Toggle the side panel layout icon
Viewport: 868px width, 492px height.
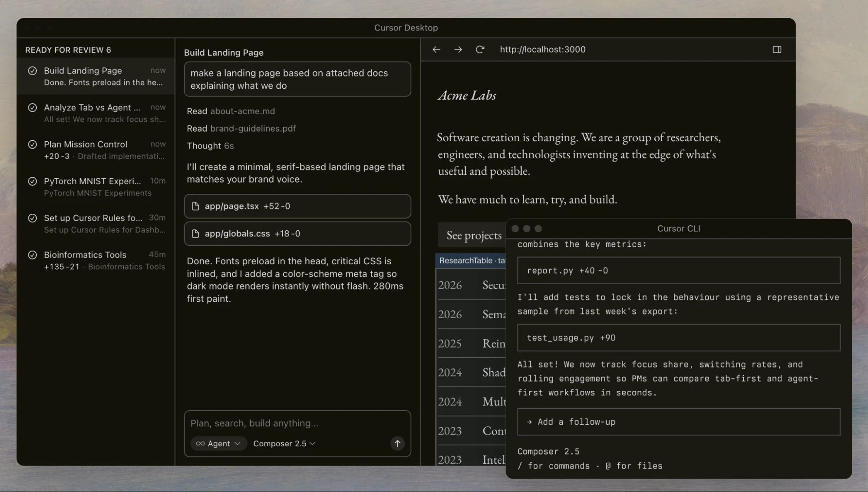777,50
